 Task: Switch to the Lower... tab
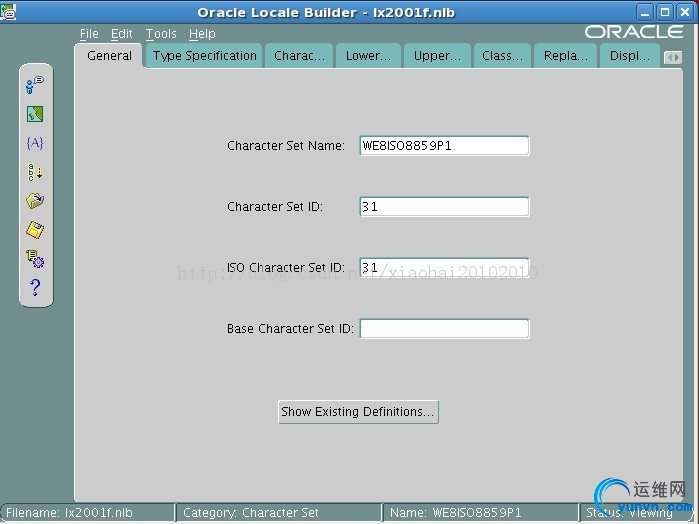coord(368,56)
